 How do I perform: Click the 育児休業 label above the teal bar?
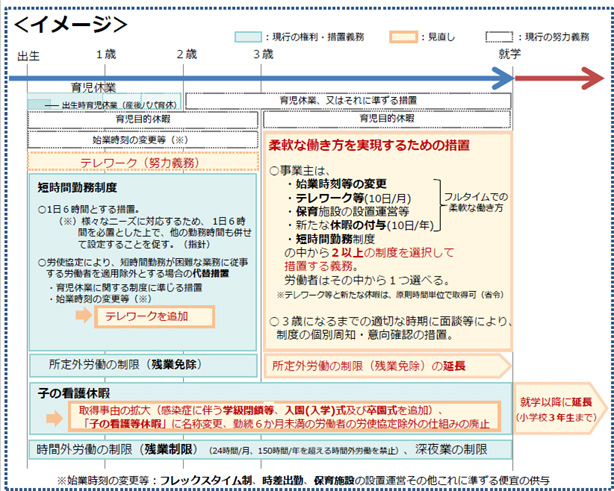click(94, 87)
